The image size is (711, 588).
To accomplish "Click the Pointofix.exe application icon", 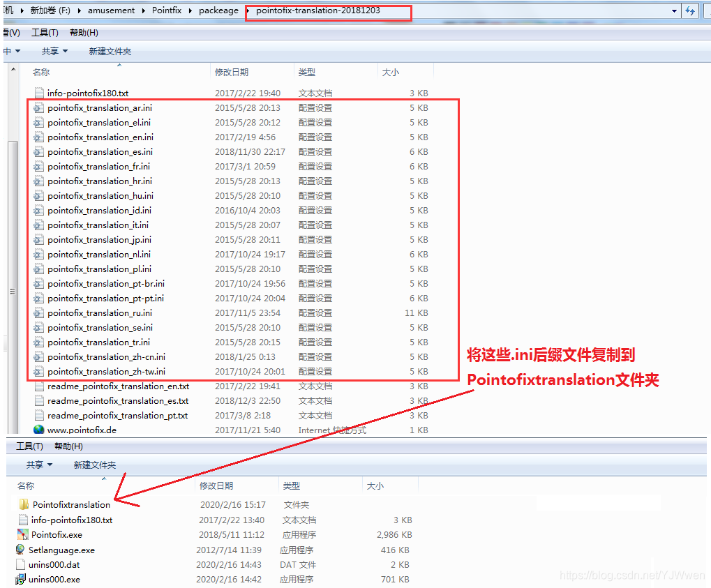I will coord(22,534).
